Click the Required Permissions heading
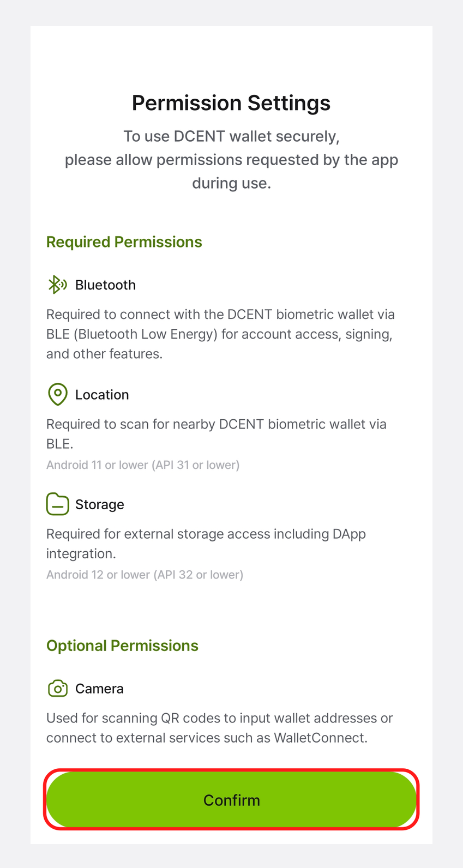The image size is (463, 868). (124, 242)
